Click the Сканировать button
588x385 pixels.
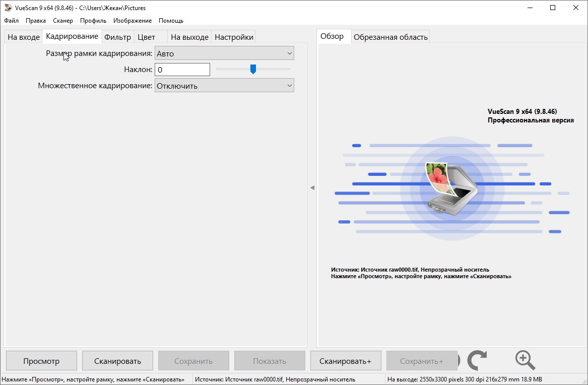[117, 361]
